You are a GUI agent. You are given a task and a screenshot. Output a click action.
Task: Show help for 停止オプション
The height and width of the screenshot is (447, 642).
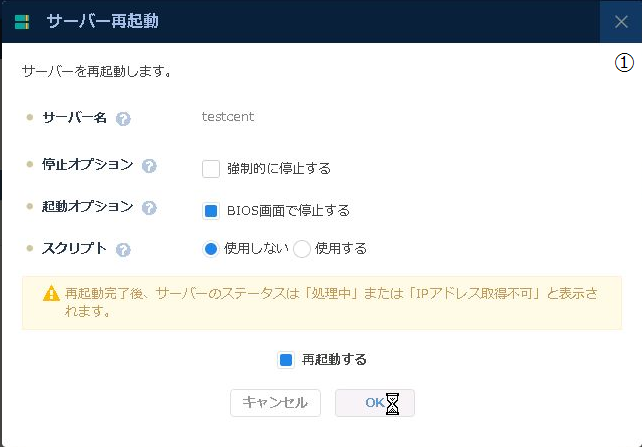(x=149, y=166)
